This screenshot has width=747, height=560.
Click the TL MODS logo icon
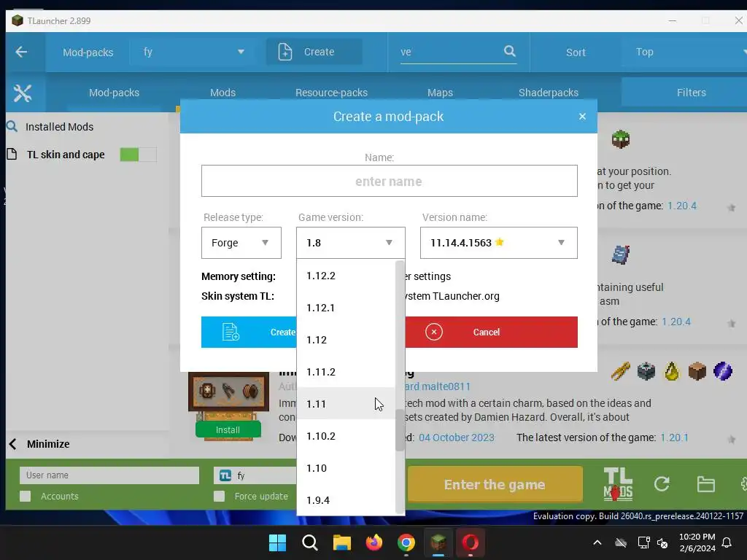click(x=618, y=484)
